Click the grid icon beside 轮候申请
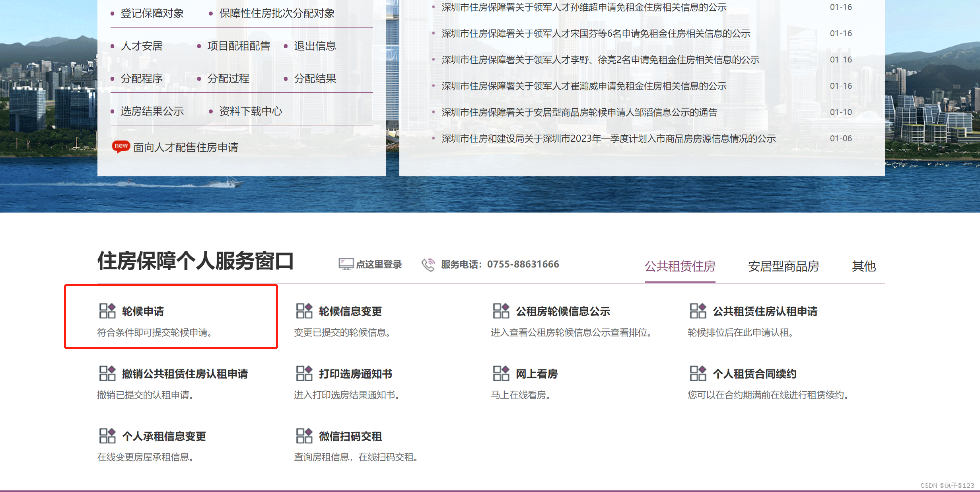Screen dimensions: 980x492 (x=107, y=311)
